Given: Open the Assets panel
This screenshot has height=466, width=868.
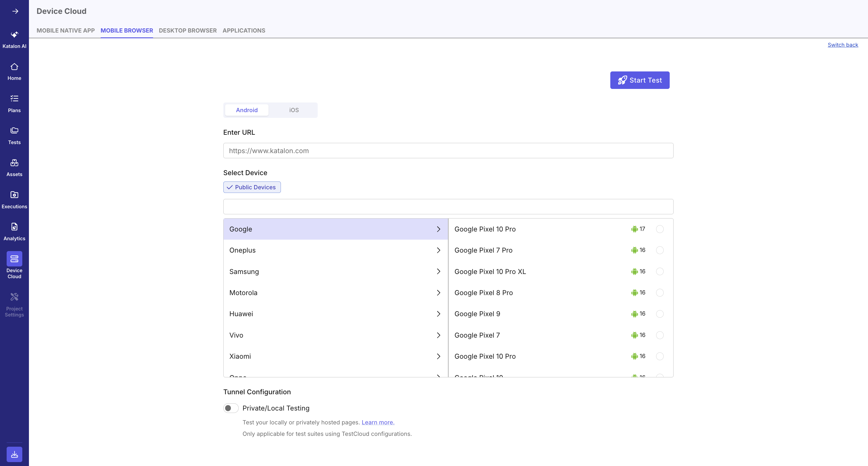Looking at the screenshot, I should [14, 167].
